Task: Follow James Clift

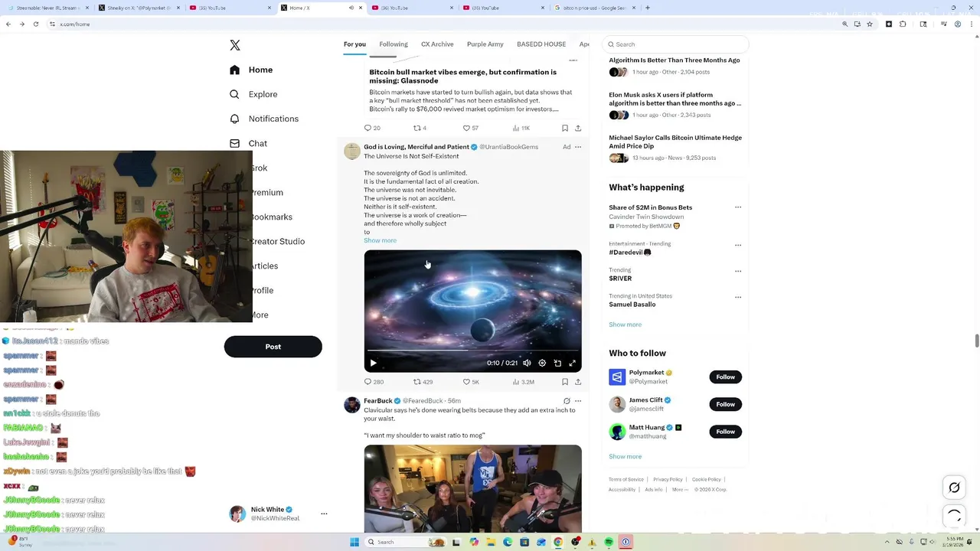Action: pos(726,404)
